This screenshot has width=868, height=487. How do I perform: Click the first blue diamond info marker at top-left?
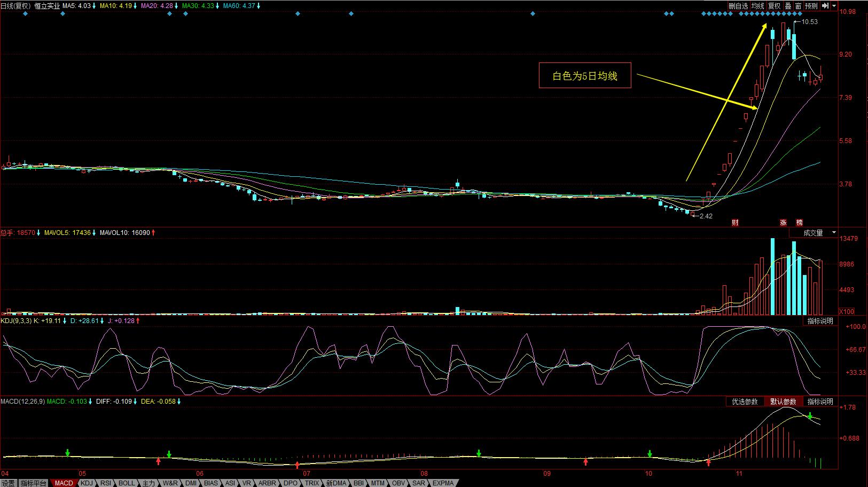(25, 13)
